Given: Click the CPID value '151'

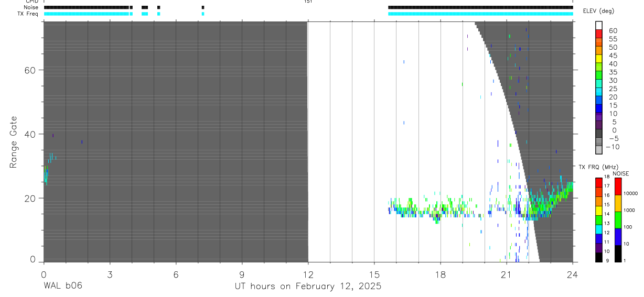Looking at the screenshot, I should pyautogui.click(x=308, y=2).
